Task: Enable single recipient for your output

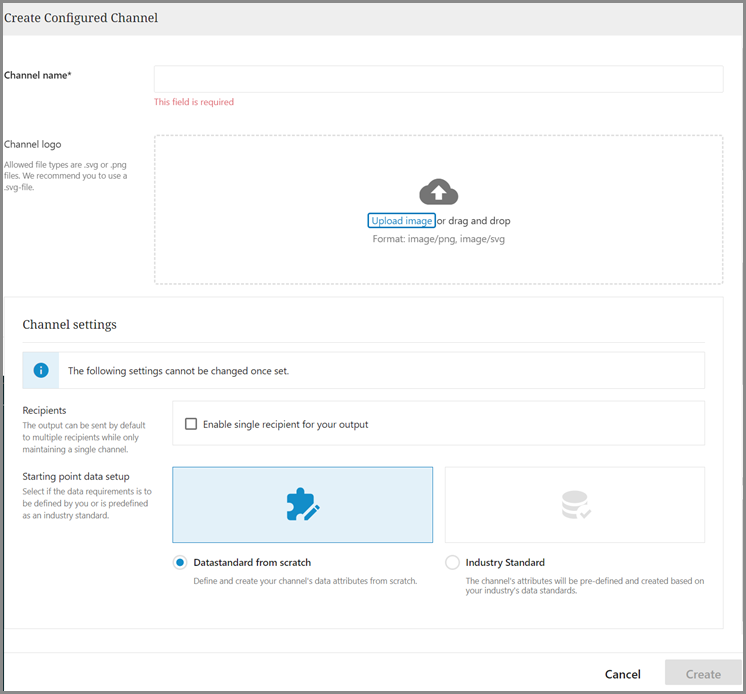Action: (x=190, y=424)
